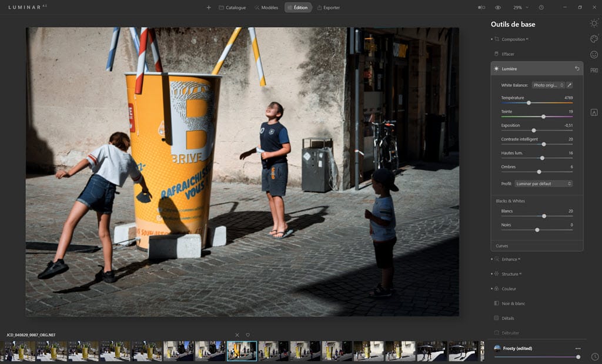The width and height of the screenshot is (602, 364).
Task: Click the Enhance tool icon
Action: [497, 259]
